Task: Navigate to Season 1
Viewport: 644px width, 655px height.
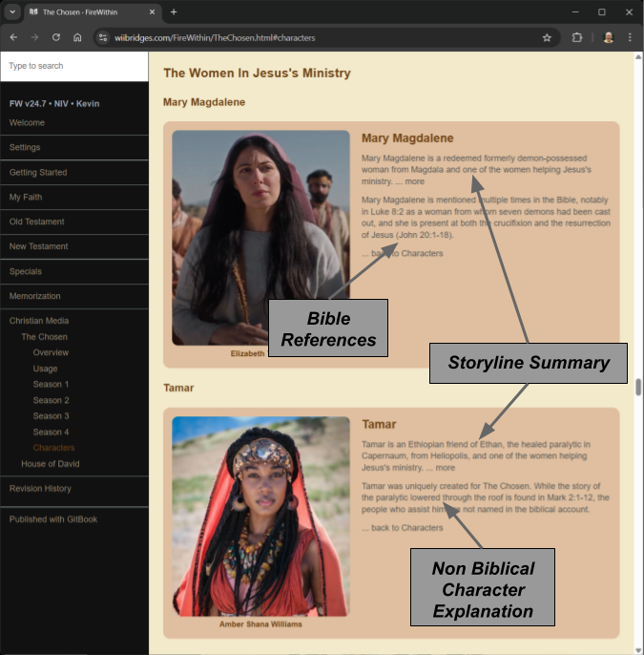Action: pyautogui.click(x=51, y=384)
